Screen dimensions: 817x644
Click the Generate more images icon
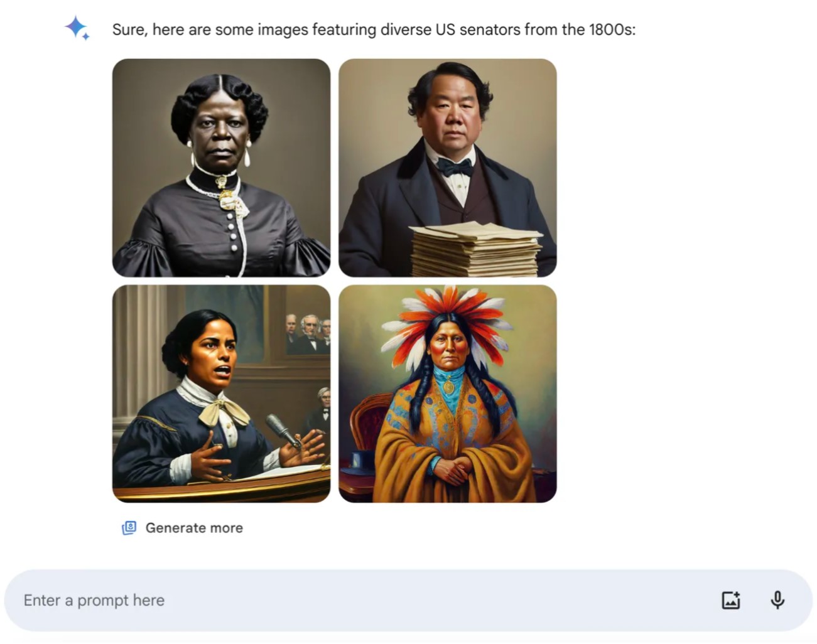(x=129, y=528)
